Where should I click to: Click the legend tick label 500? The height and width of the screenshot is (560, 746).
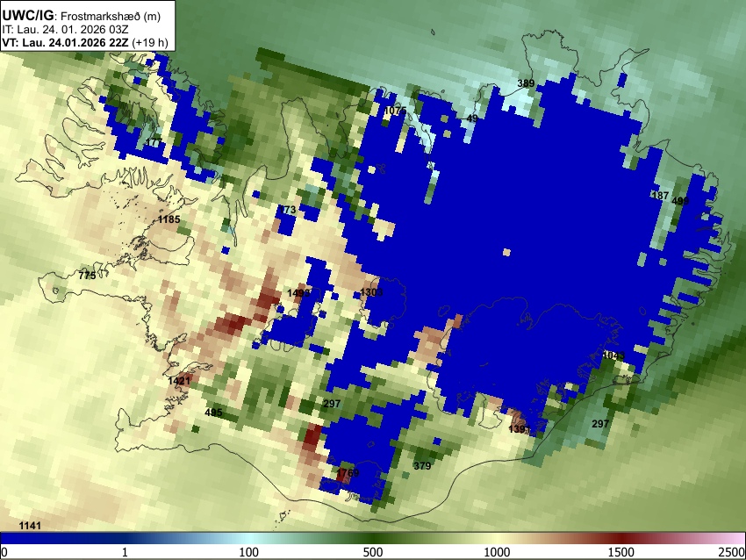(x=373, y=552)
